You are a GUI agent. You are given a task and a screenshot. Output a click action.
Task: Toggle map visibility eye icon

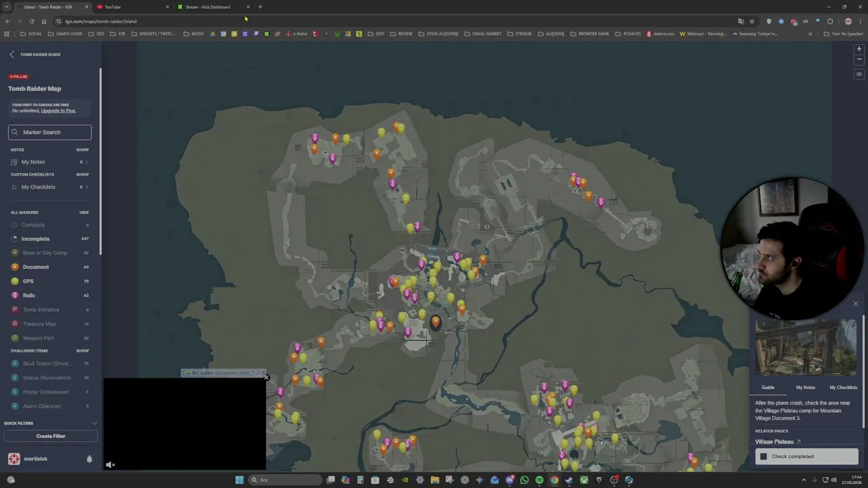point(859,74)
